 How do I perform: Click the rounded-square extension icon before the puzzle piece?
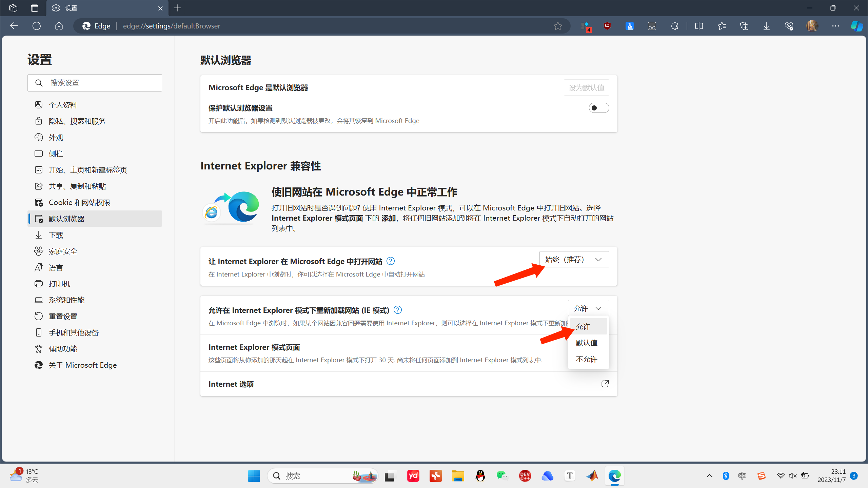pos(652,26)
